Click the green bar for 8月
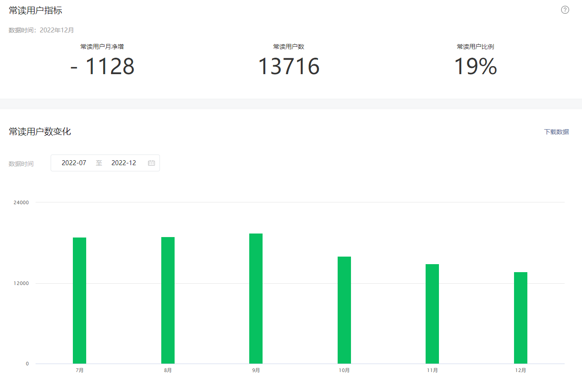The image size is (582, 392). [x=168, y=300]
